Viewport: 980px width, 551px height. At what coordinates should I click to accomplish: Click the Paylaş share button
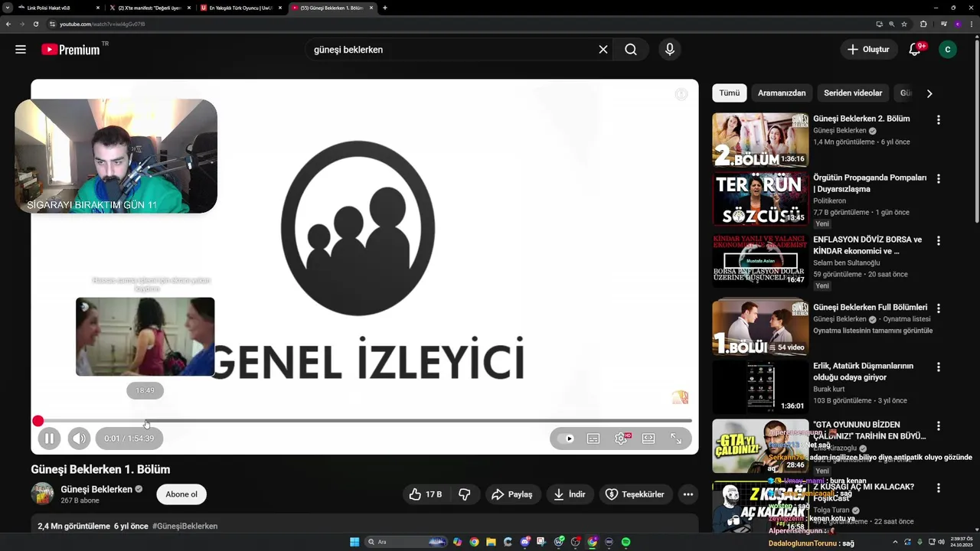(x=511, y=494)
